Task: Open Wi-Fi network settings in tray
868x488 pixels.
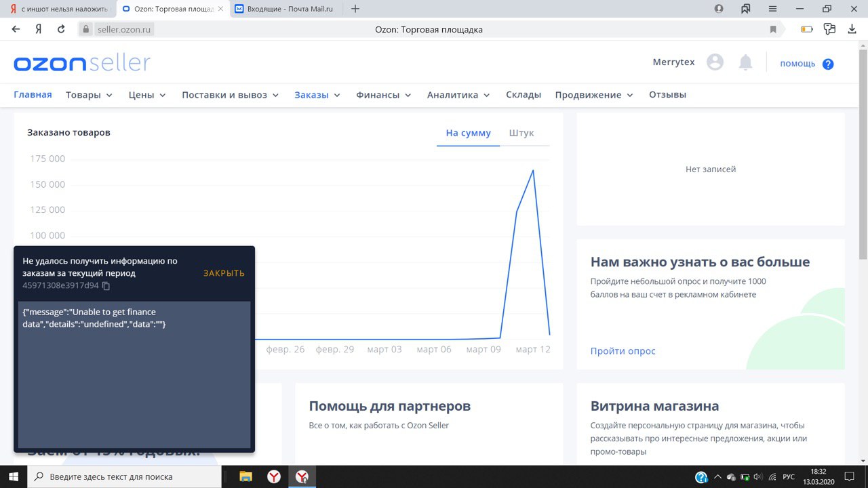Action: 772,476
